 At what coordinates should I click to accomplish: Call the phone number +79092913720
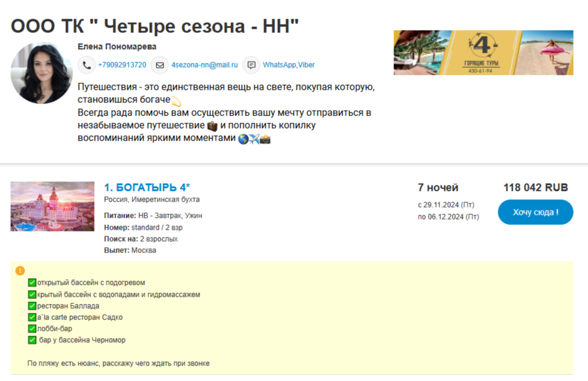click(x=122, y=65)
